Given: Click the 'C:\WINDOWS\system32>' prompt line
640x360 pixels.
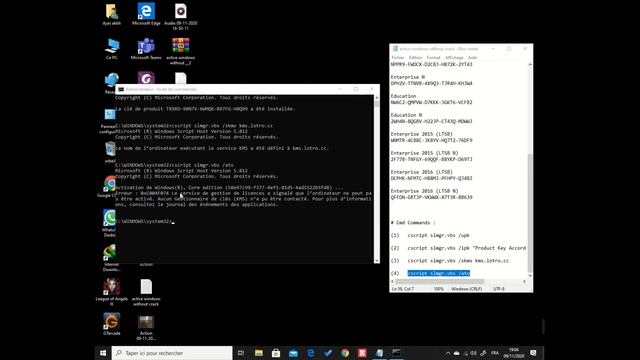Looking at the screenshot, I should (144, 221).
